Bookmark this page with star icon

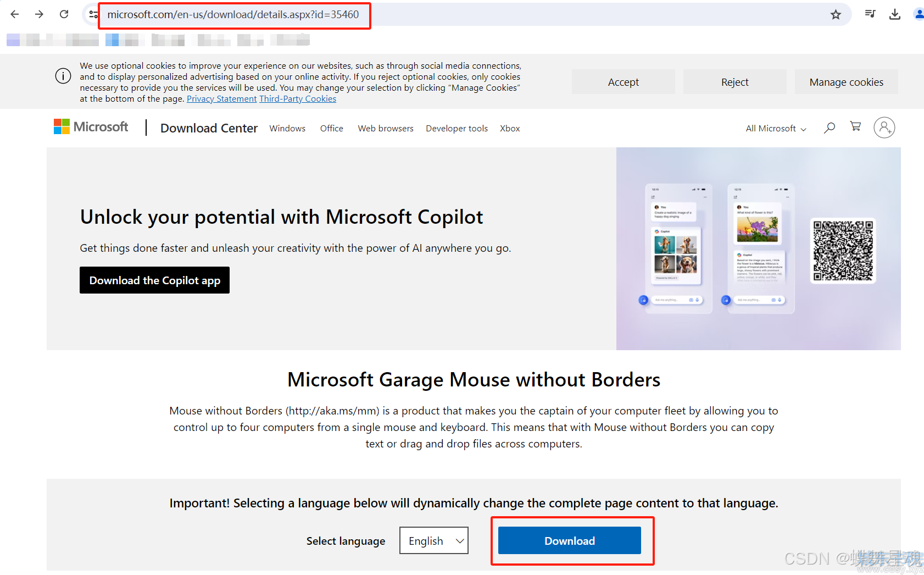[836, 15]
